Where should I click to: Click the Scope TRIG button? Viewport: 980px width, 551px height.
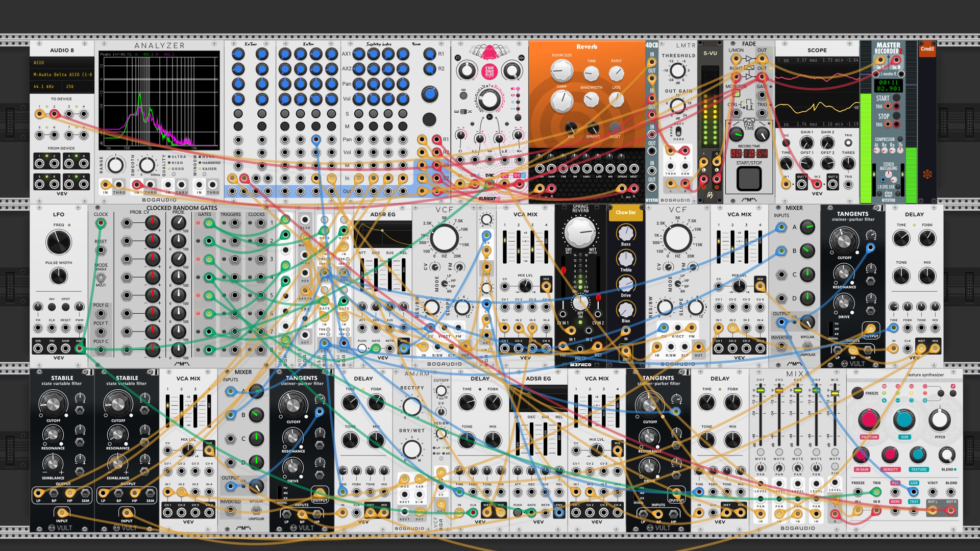848,142
